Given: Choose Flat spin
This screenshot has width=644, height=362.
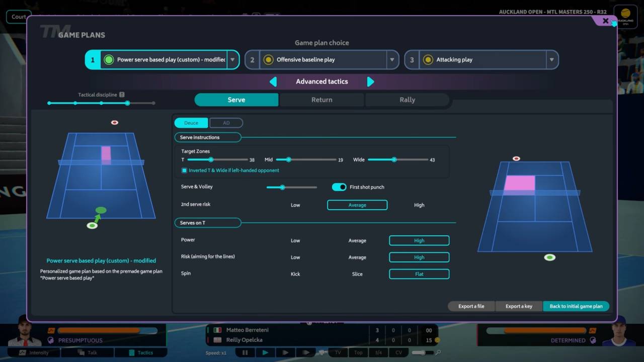Looking at the screenshot, I should (419, 274).
